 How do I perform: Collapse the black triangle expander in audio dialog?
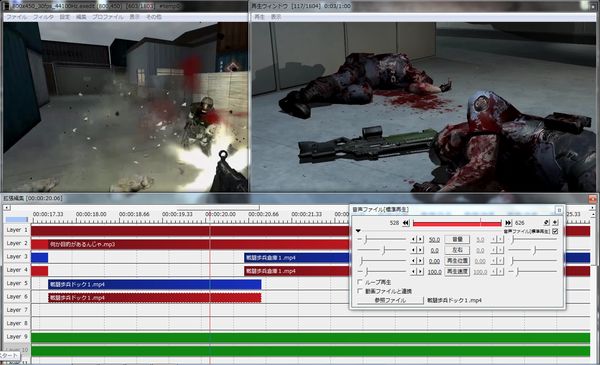coord(358,231)
